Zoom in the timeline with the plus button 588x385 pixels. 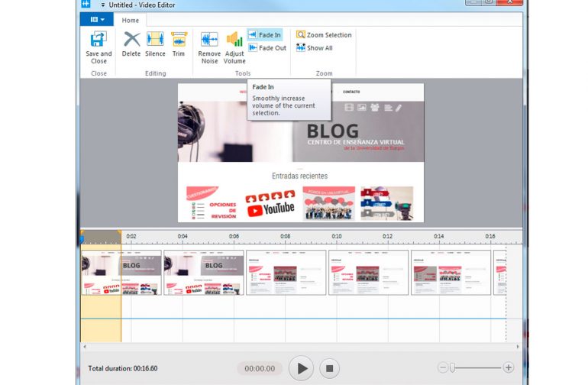[x=509, y=367]
